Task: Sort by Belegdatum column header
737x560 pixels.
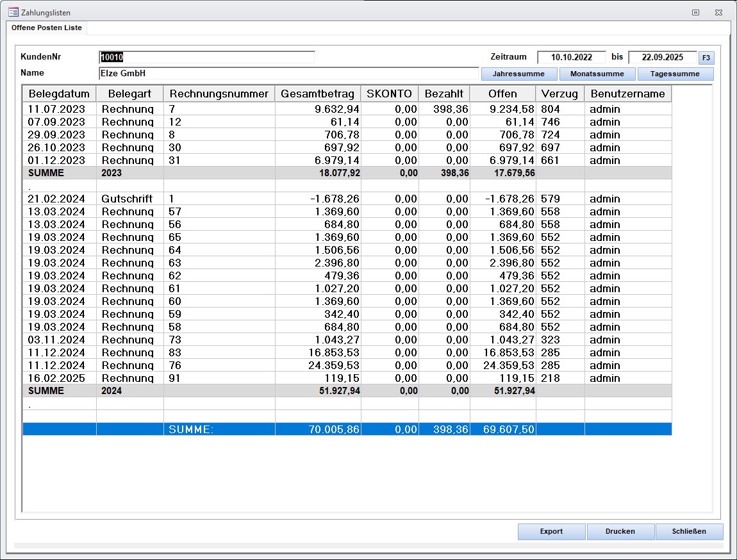Action: 59,94
